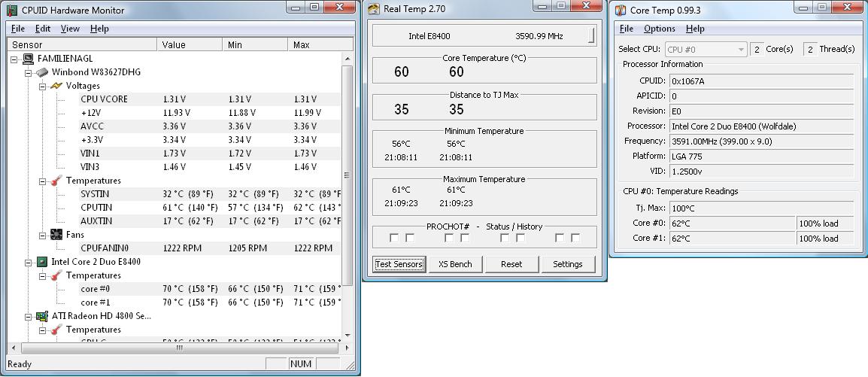This screenshot has height=377, width=868.
Task: Open the File menu in Core Temp
Action: 626,29
